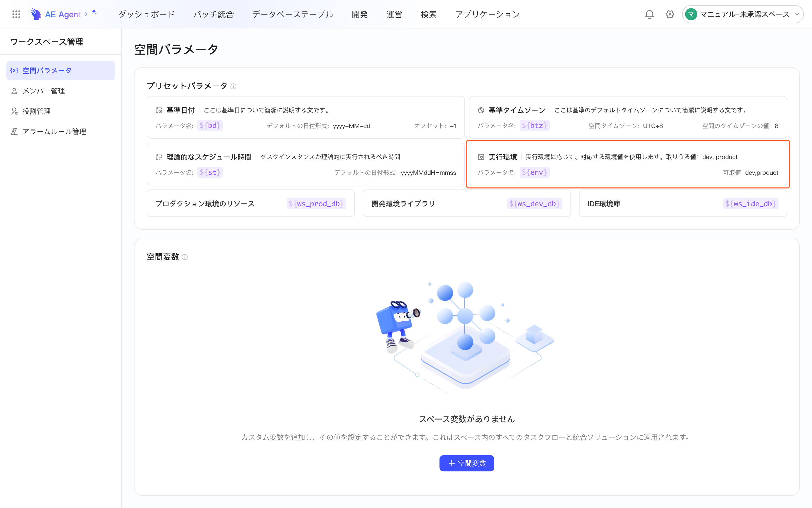Click the green マ avatar icon
The height and width of the screenshot is (508, 812).
[x=691, y=14]
